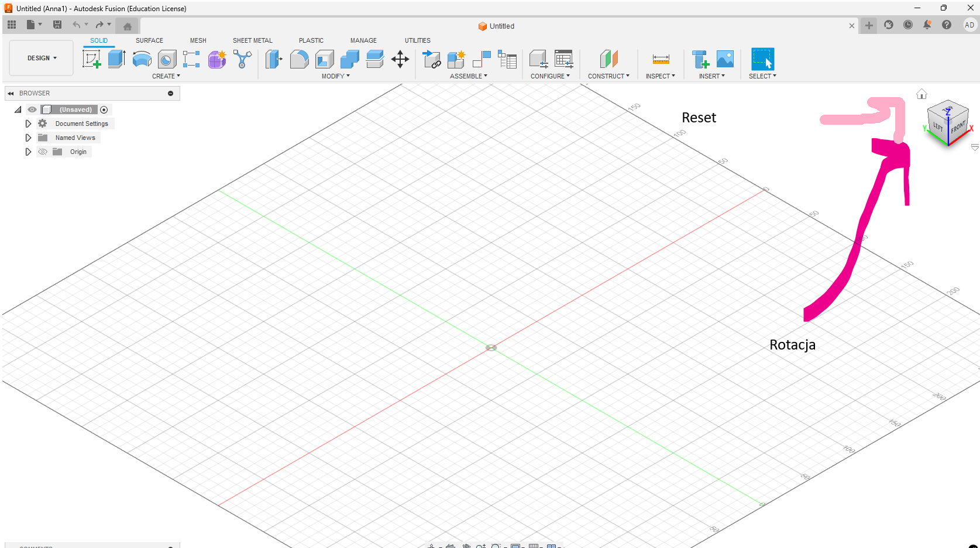
Task: Open the Assemble dropdown menu
Action: (468, 76)
